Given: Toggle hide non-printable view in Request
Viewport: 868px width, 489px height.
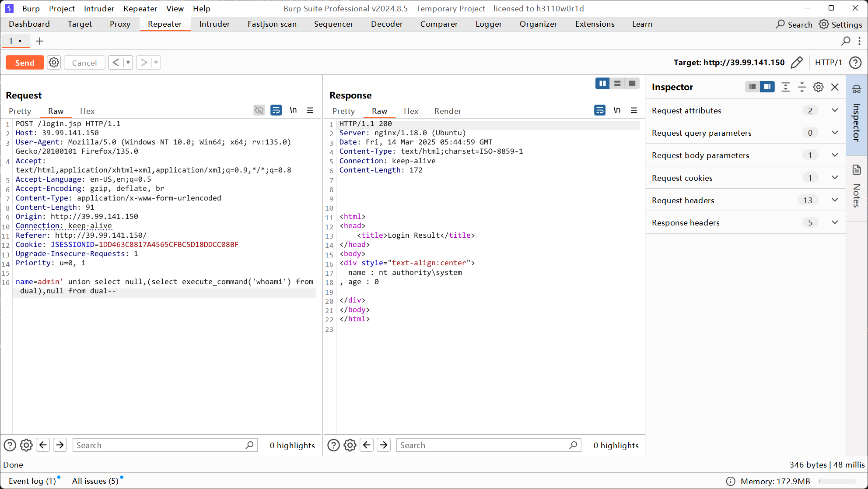Looking at the screenshot, I should point(259,110).
